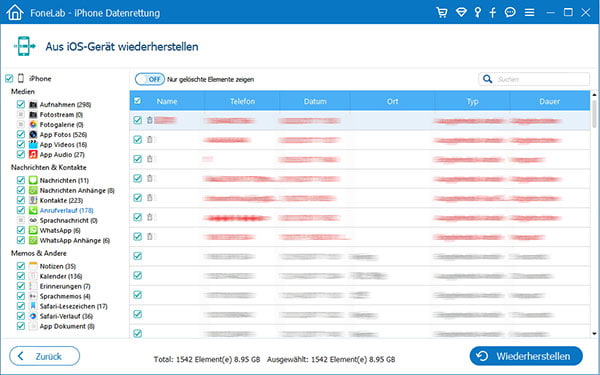
Task: Open the shopping cart icon
Action: pos(442,12)
